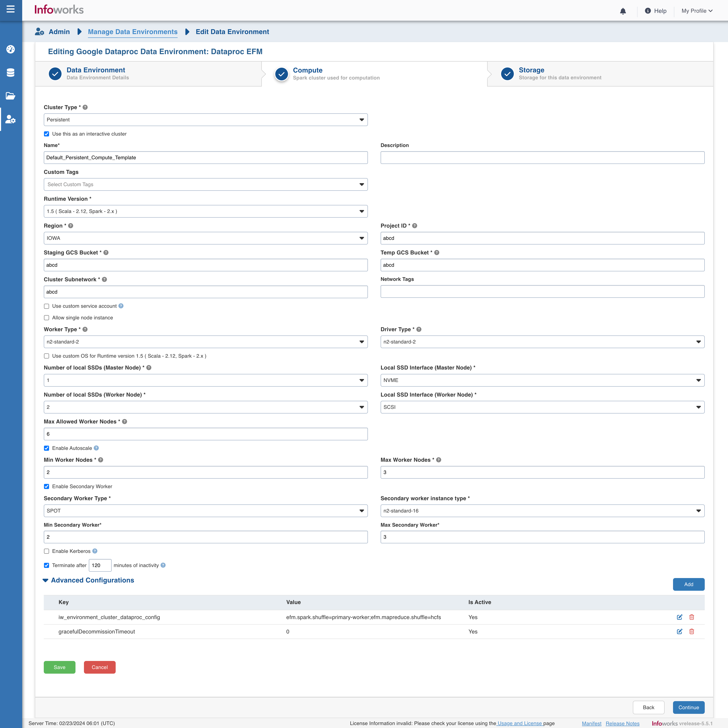Check the Enable Kerberos checkbox
The width and height of the screenshot is (728, 728).
coord(47,552)
